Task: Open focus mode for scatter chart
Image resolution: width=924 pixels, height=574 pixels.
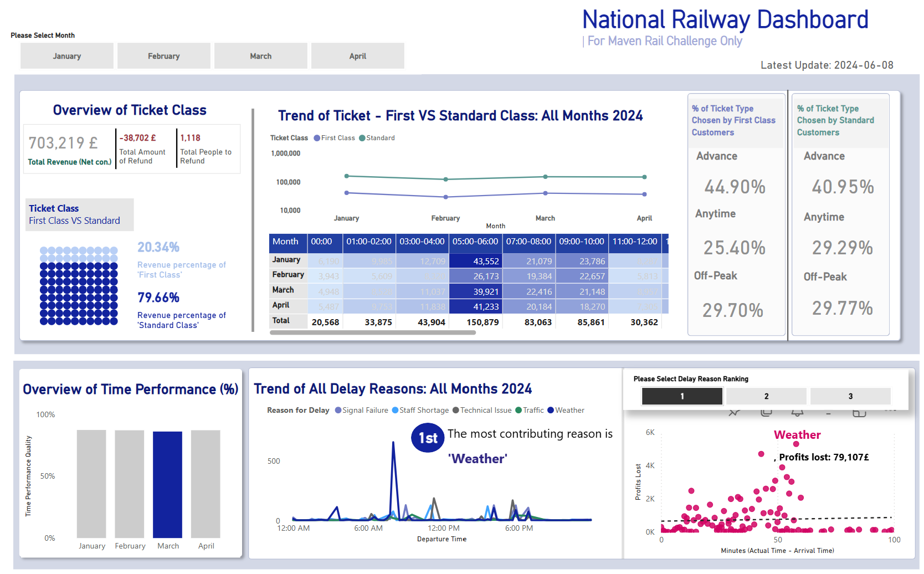Action: pyautogui.click(x=859, y=412)
